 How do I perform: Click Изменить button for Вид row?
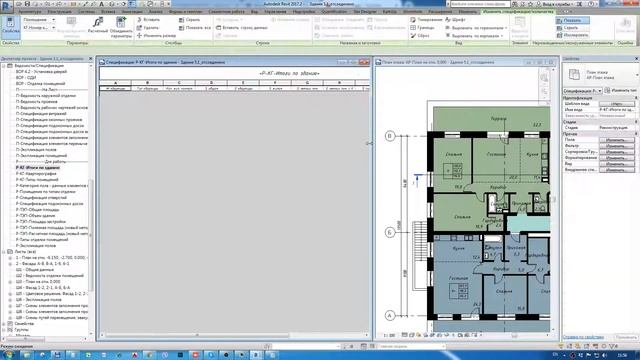click(616, 164)
